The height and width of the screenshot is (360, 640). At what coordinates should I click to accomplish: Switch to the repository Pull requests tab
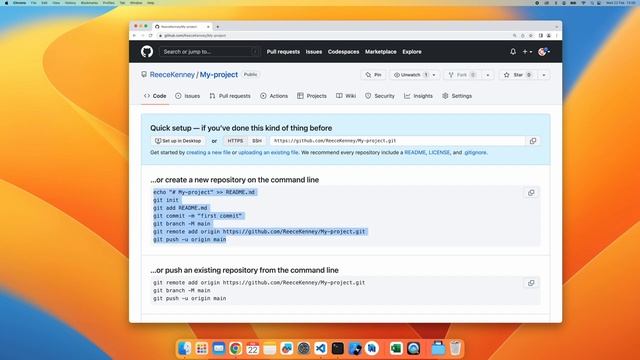point(230,96)
